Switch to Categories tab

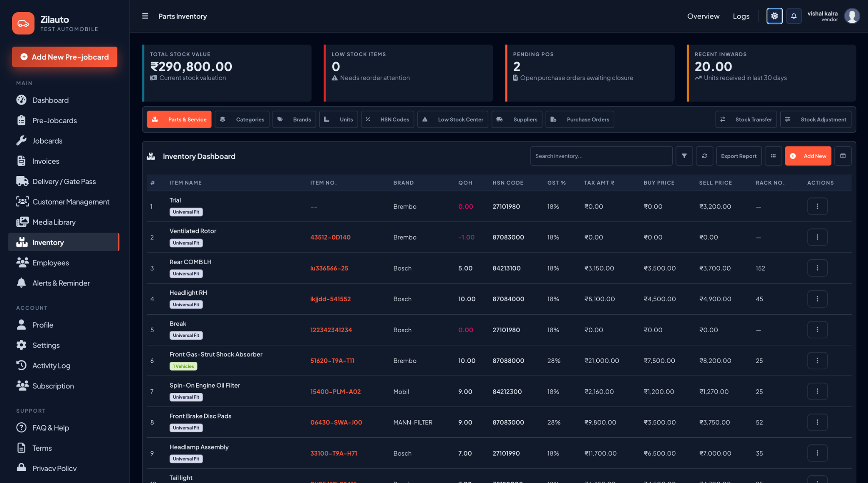coord(242,119)
